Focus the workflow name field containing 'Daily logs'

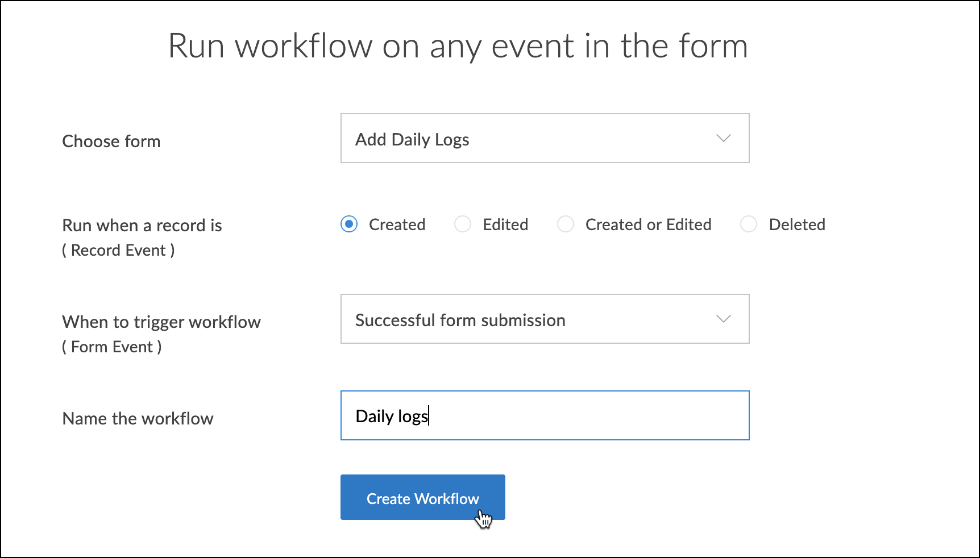click(x=545, y=415)
